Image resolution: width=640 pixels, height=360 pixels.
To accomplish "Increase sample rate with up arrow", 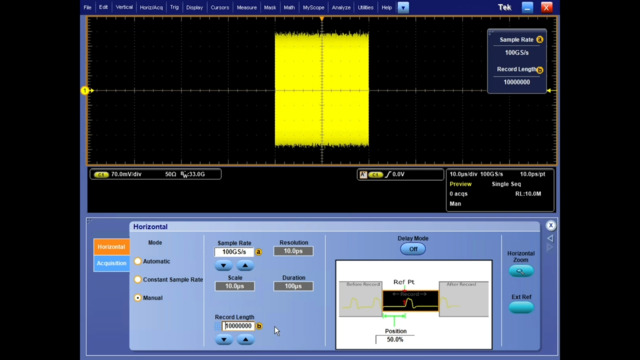I will pos(245,265).
